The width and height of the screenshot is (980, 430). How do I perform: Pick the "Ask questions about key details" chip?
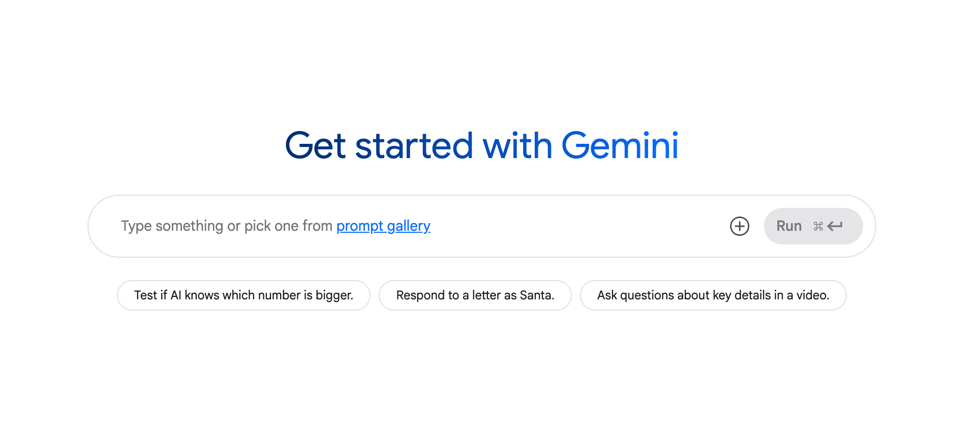[713, 295]
